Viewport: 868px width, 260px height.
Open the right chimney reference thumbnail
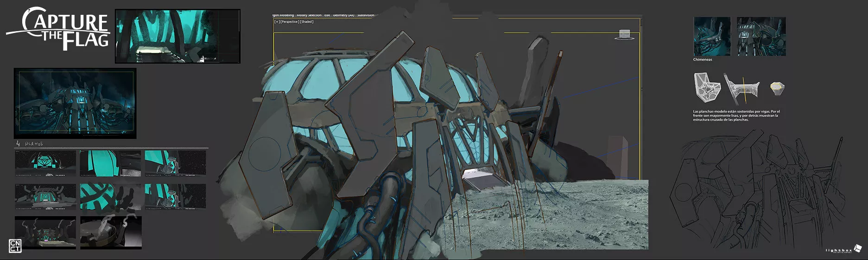coord(761,37)
